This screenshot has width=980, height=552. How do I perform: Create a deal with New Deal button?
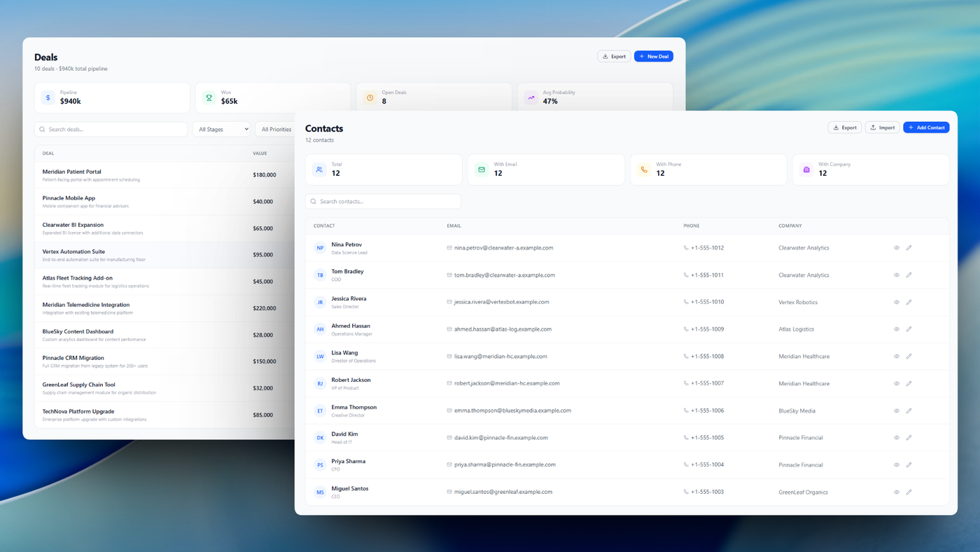coord(653,55)
